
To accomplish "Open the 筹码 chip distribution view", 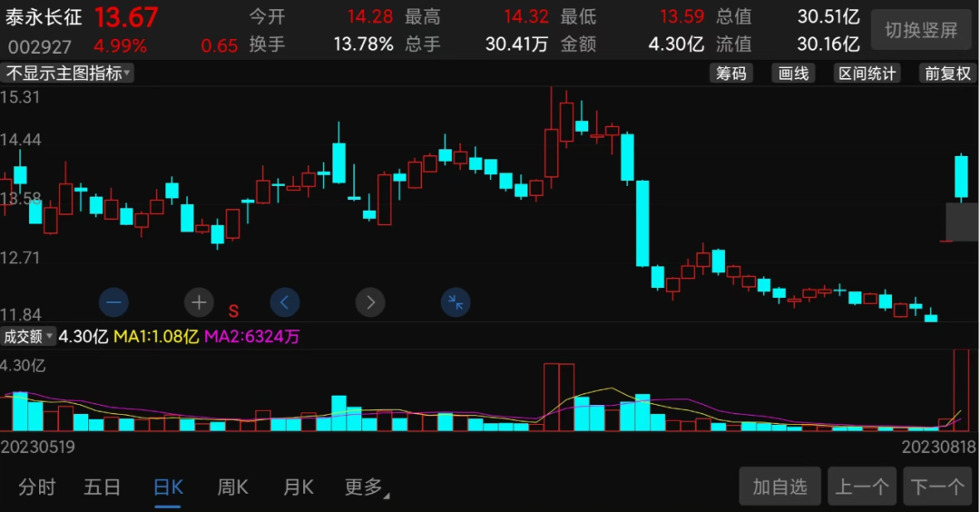I will click(x=731, y=74).
